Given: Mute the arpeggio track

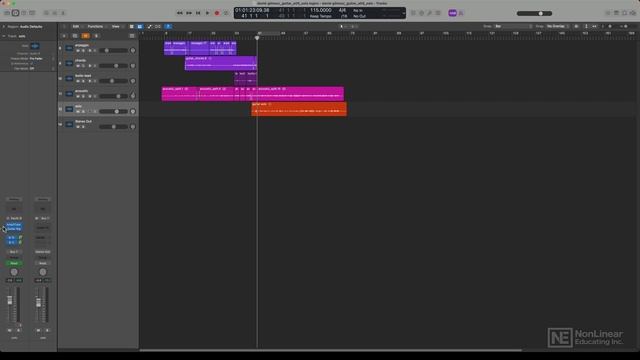Looking at the screenshot, I should tap(78, 51).
